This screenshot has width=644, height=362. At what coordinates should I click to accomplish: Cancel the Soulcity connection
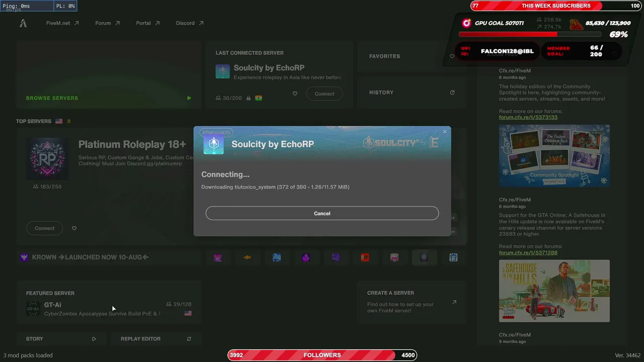click(x=322, y=213)
